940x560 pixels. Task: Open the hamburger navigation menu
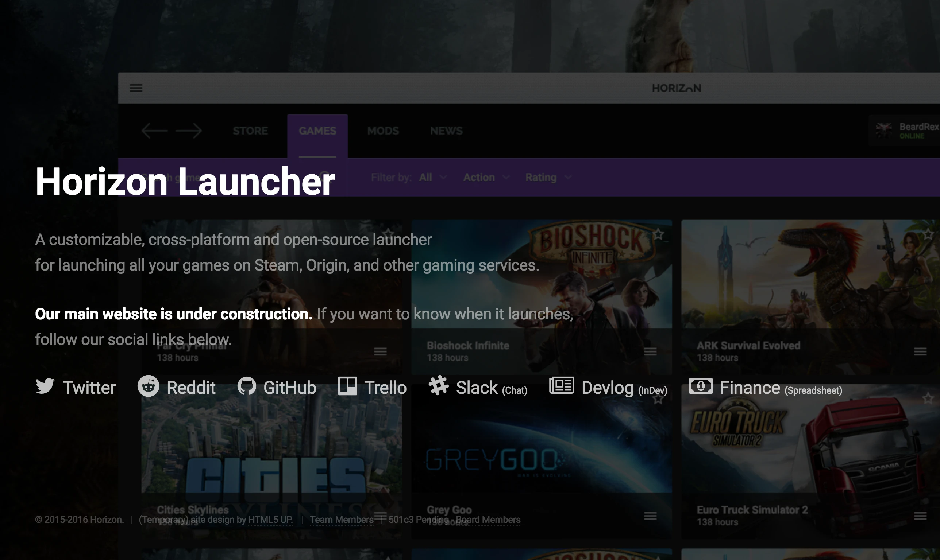pos(136,88)
